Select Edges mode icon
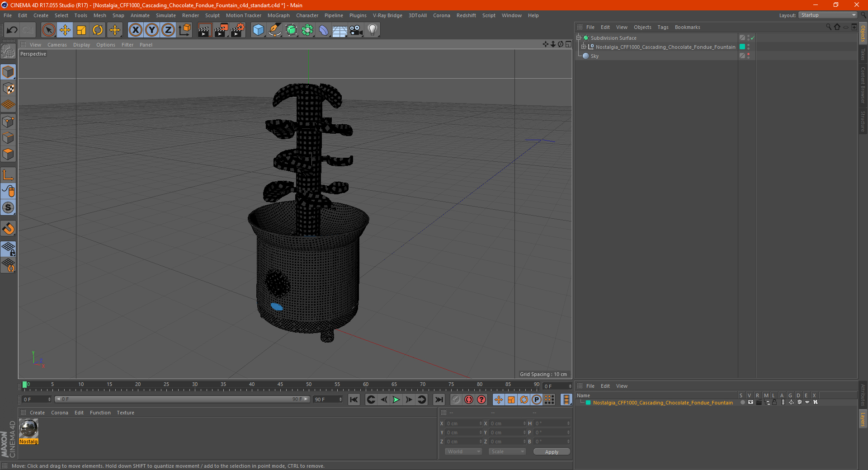Image resolution: width=868 pixels, height=470 pixels. 9,138
